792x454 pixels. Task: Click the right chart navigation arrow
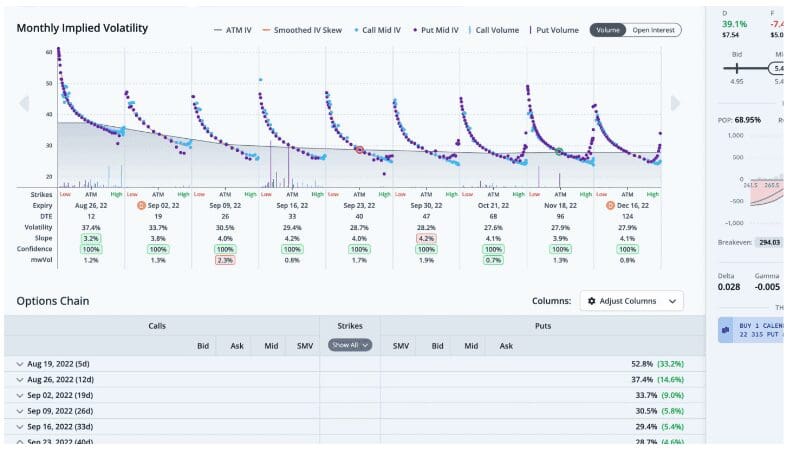point(676,103)
